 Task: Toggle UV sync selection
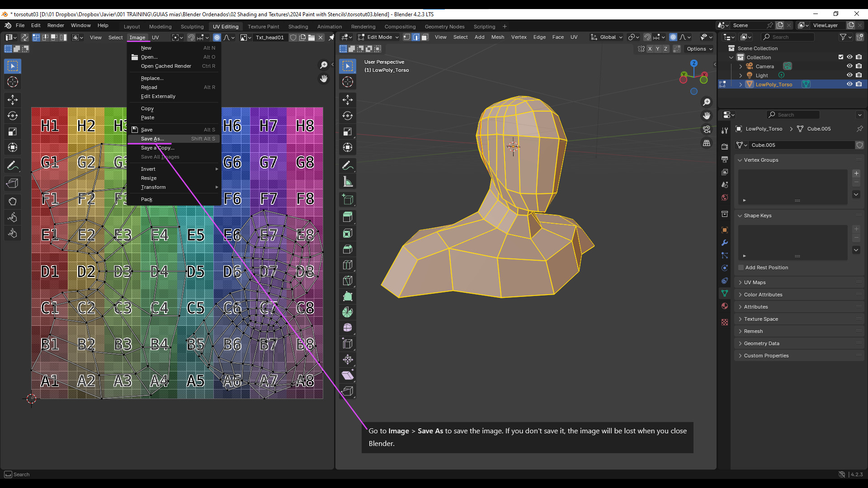tap(25, 38)
